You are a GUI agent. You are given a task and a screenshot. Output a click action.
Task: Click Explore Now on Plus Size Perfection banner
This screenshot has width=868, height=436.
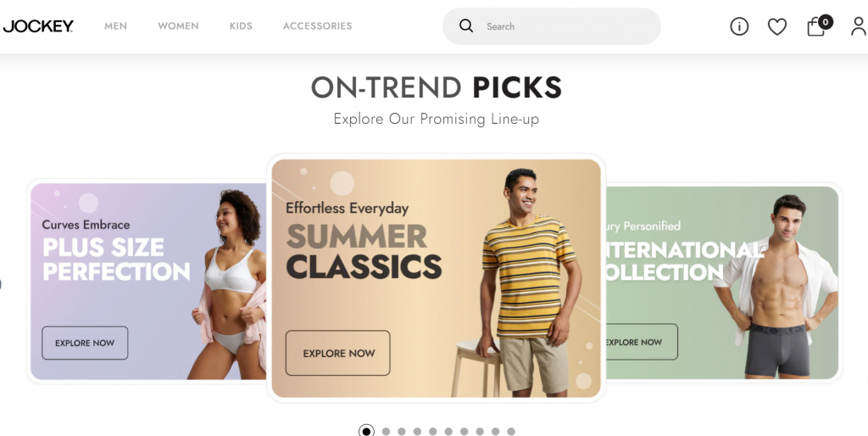point(85,343)
